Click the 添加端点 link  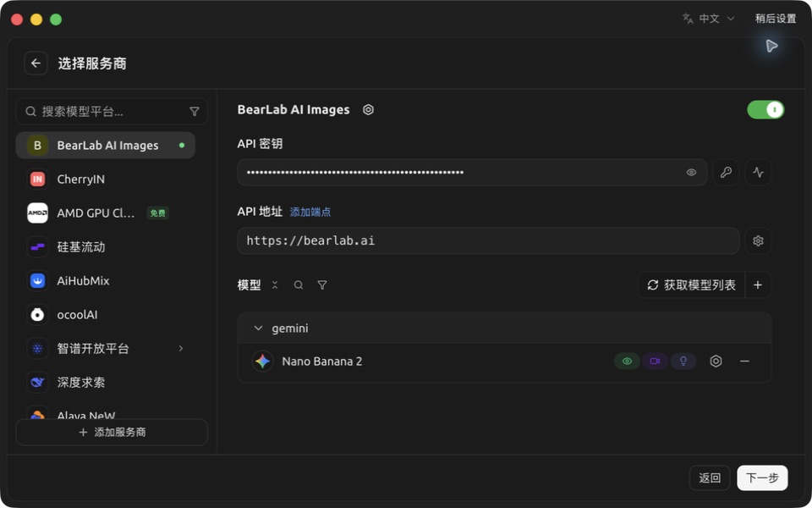tap(310, 212)
